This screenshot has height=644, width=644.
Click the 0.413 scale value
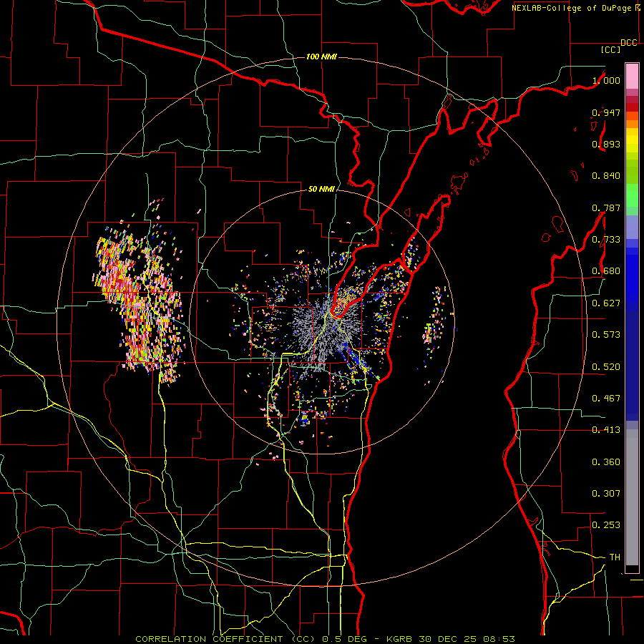[x=606, y=430]
